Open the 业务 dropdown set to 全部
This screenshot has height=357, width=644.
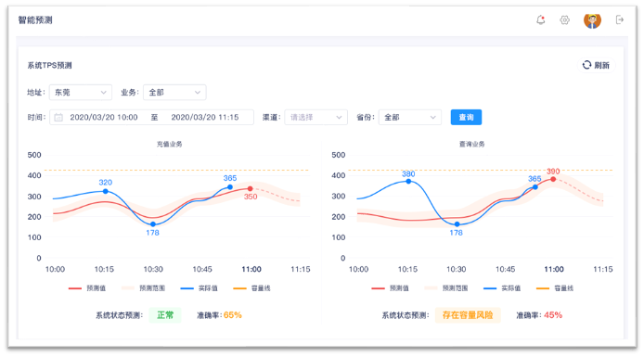[174, 93]
